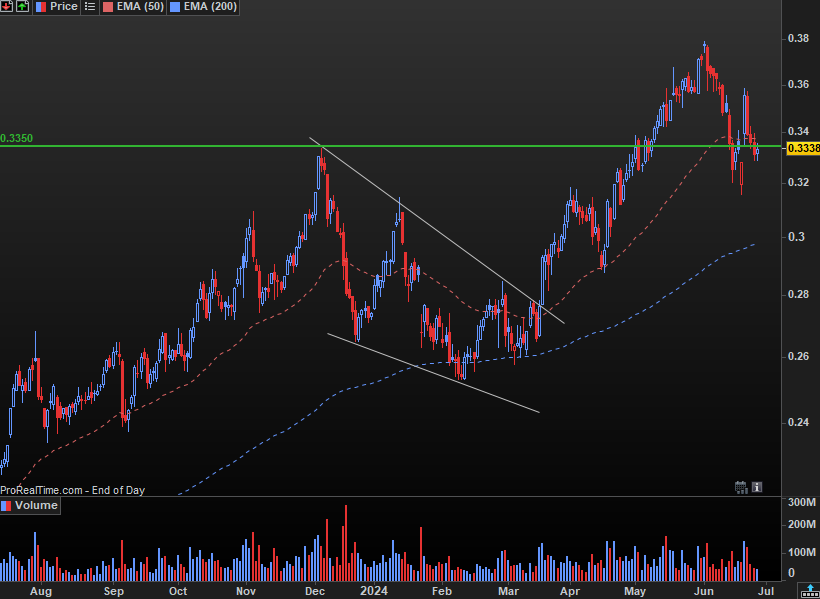Click the May label on time axis
The width and height of the screenshot is (820, 599).
coord(635,591)
